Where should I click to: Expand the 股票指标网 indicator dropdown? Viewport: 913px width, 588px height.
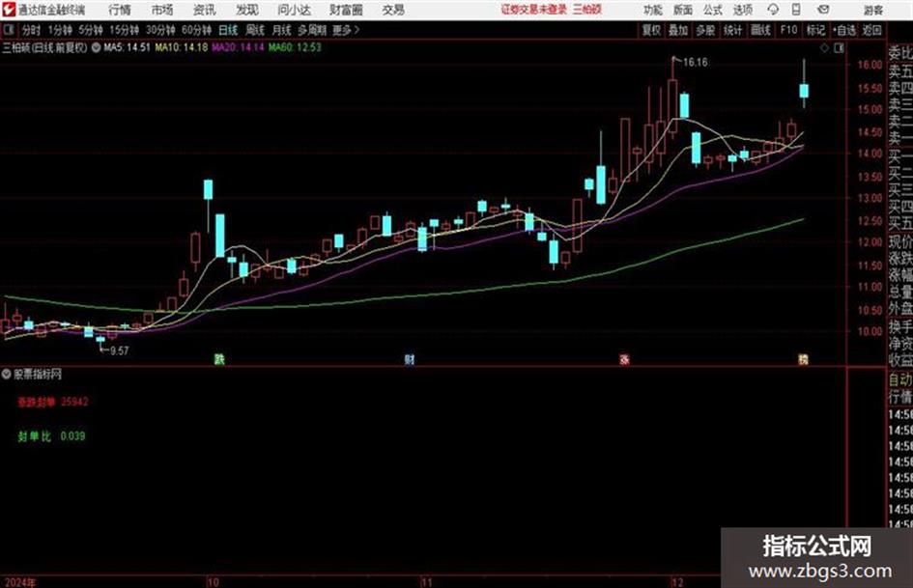[7, 374]
